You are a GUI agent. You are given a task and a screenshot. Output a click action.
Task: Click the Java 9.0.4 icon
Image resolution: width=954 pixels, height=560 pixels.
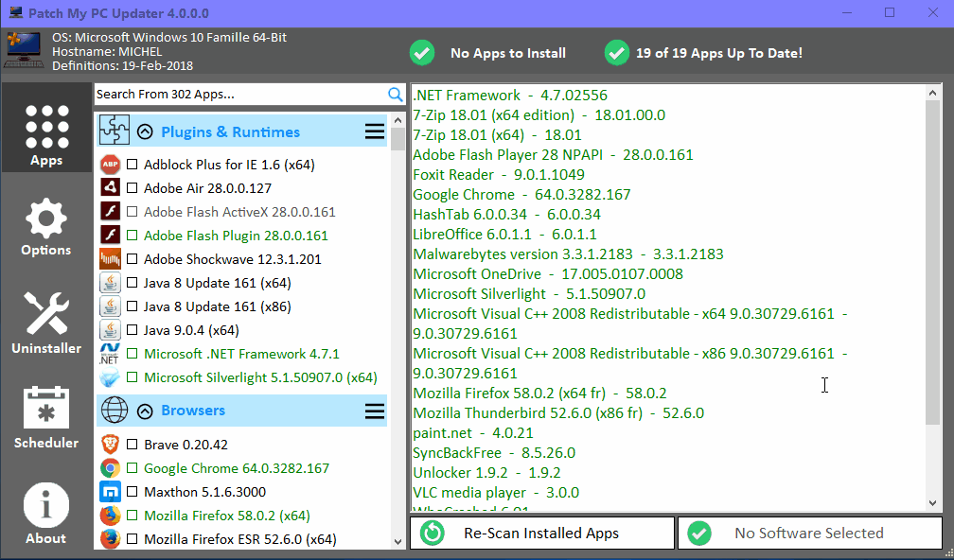(110, 330)
